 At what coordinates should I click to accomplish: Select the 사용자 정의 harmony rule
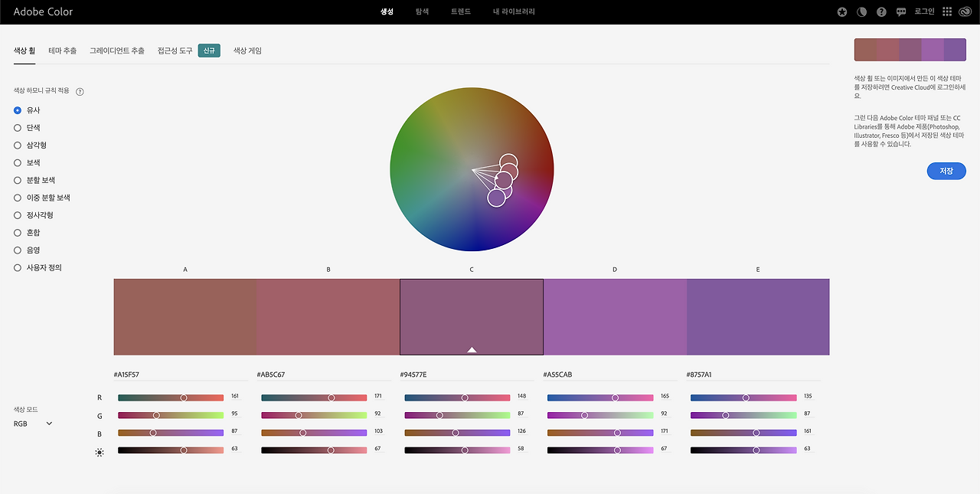[x=18, y=268]
